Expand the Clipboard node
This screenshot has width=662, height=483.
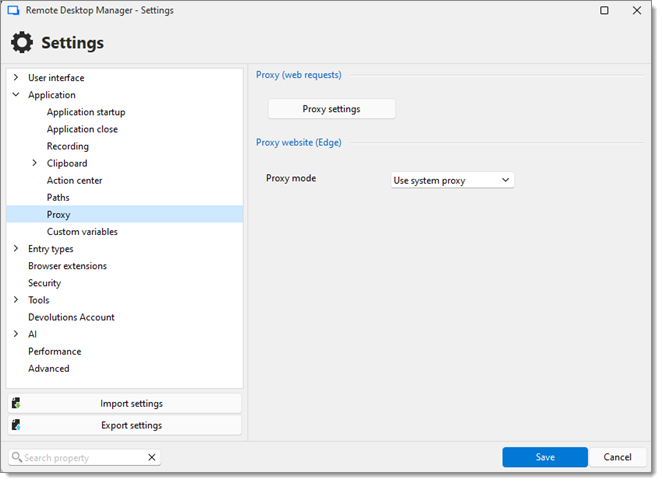(35, 163)
